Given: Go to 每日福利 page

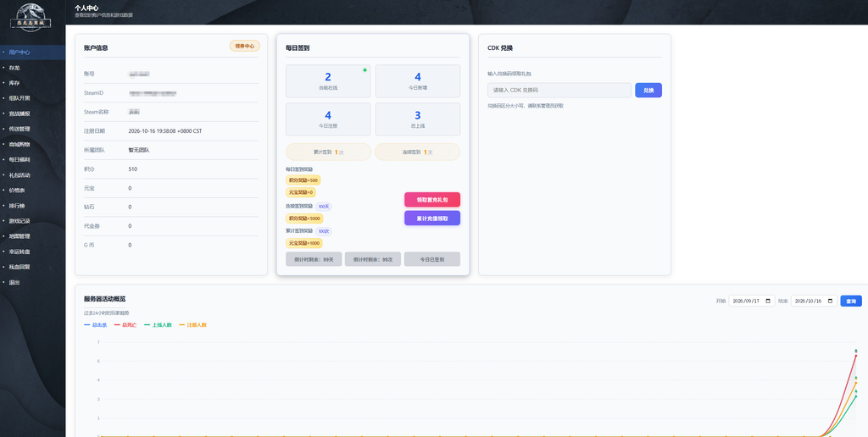Looking at the screenshot, I should (x=33, y=160).
